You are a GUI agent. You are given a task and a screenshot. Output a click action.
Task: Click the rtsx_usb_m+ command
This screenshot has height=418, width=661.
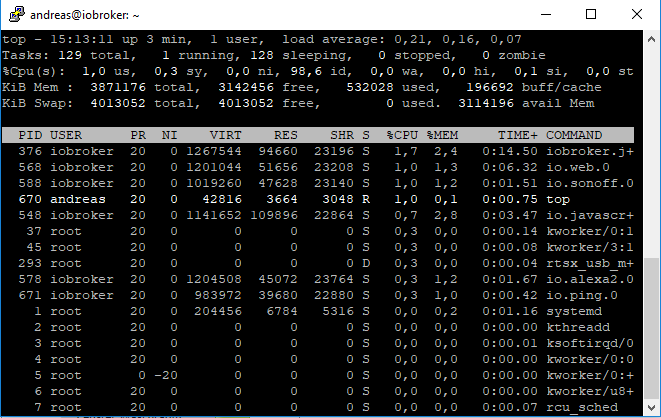click(x=590, y=263)
